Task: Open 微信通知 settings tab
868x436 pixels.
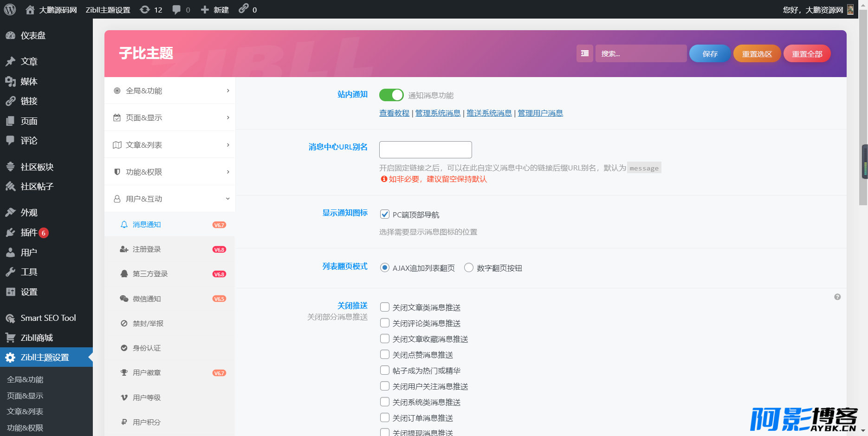Action: point(170,299)
